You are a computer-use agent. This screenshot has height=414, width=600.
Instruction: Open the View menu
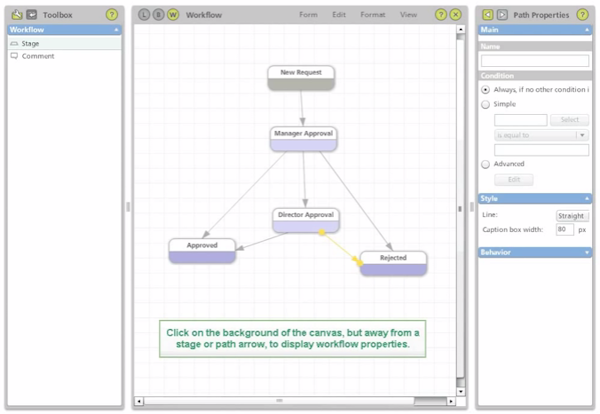pyautogui.click(x=408, y=15)
